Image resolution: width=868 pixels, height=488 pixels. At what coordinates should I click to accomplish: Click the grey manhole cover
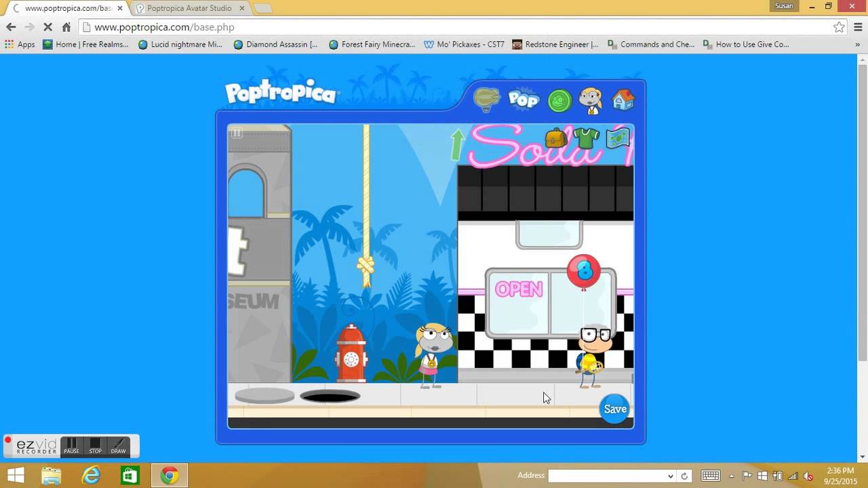[264, 395]
